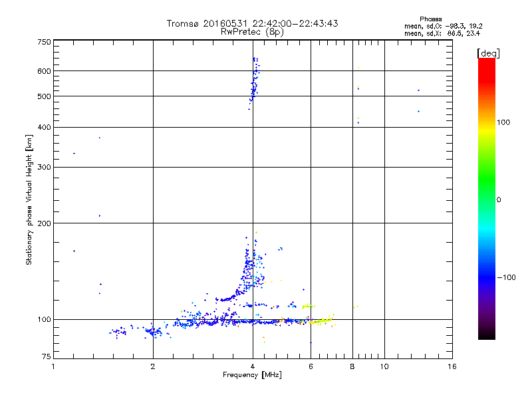This screenshot has height=399, width=532.
Task: Click the x-axis tick label "8"
Action: [352, 366]
